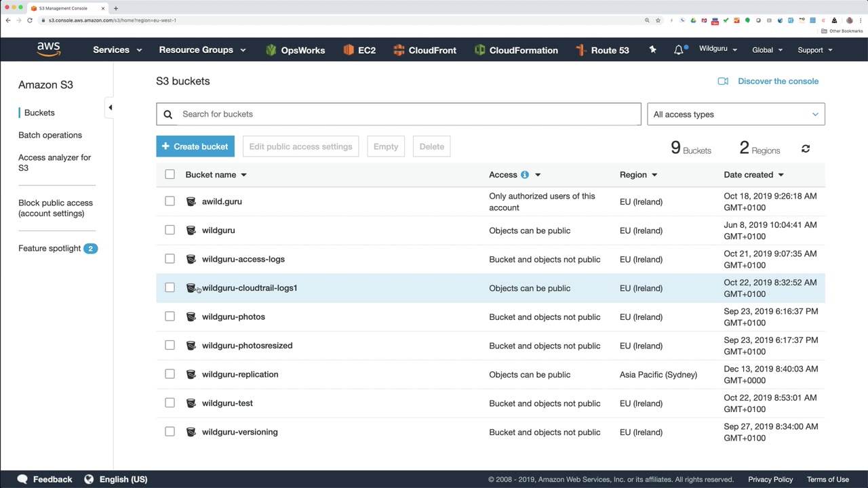
Task: Open the wildguru-replication bucket link
Action: pos(240,374)
